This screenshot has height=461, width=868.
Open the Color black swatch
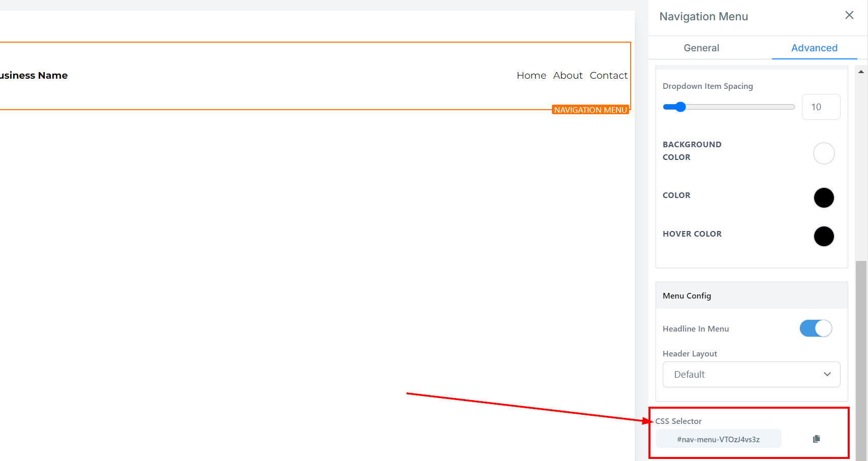[824, 197]
